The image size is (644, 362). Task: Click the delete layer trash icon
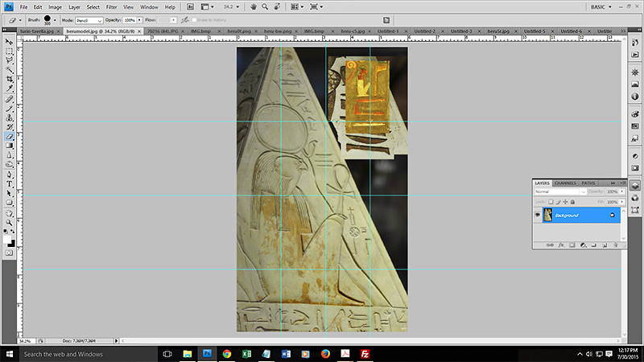click(x=617, y=244)
